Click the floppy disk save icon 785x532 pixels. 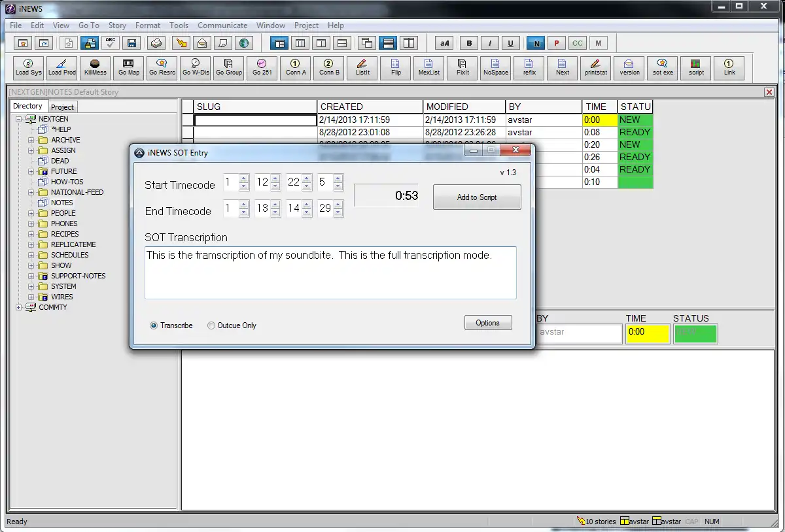click(131, 43)
